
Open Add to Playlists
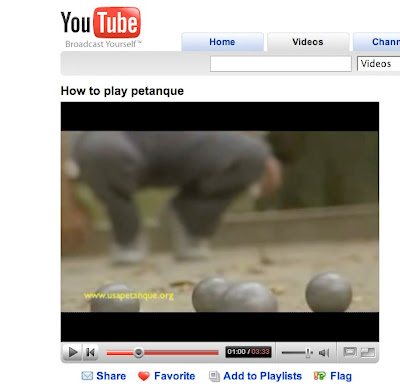point(263,376)
